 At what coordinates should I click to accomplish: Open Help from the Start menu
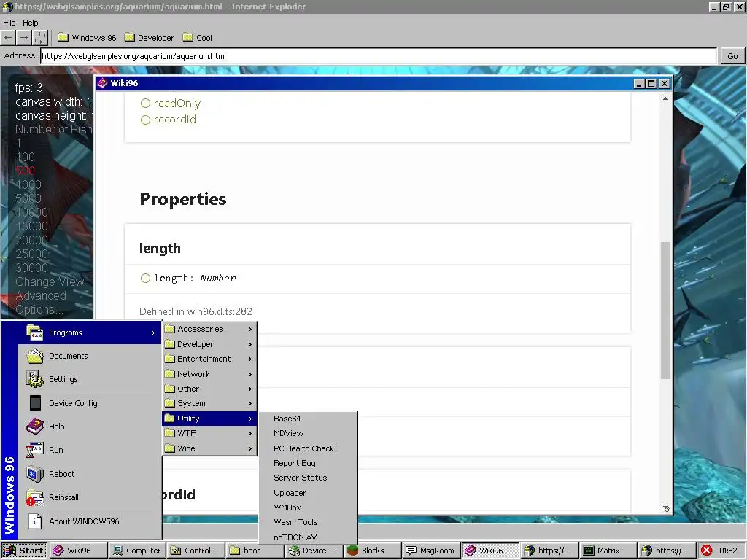click(90, 426)
